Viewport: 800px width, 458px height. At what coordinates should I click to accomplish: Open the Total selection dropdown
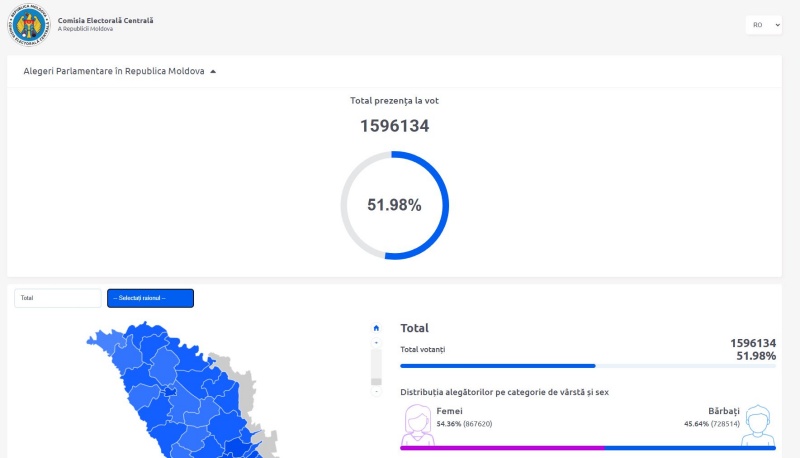pyautogui.click(x=57, y=298)
